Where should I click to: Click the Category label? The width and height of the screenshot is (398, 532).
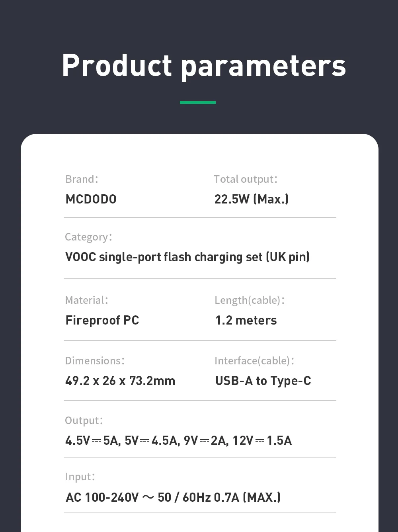pos(88,237)
